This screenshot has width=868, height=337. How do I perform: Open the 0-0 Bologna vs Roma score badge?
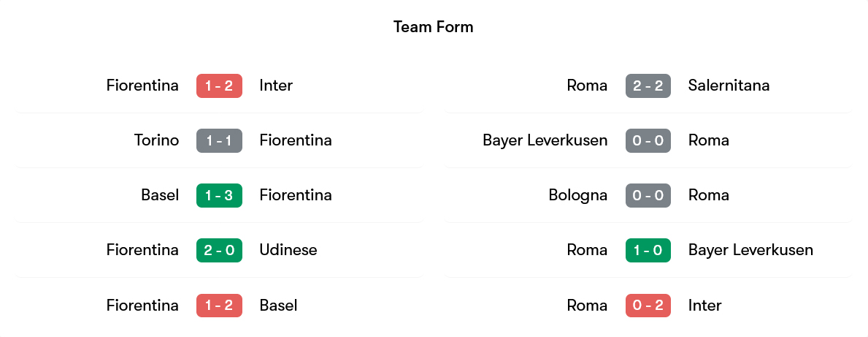click(648, 195)
